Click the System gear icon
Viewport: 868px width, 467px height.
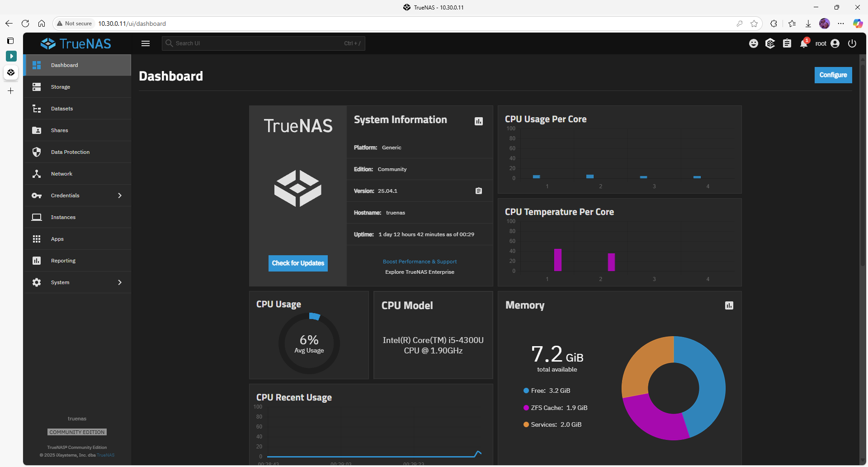[x=37, y=282]
